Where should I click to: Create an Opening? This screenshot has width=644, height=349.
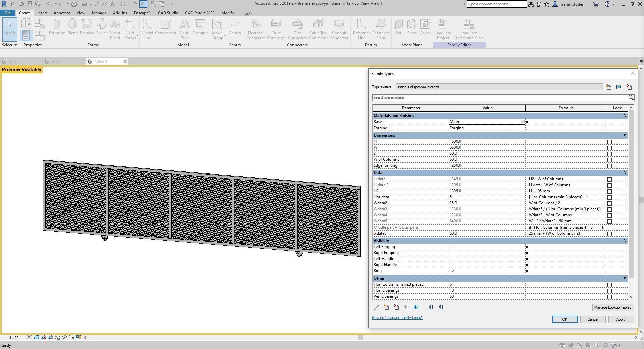pyautogui.click(x=200, y=27)
